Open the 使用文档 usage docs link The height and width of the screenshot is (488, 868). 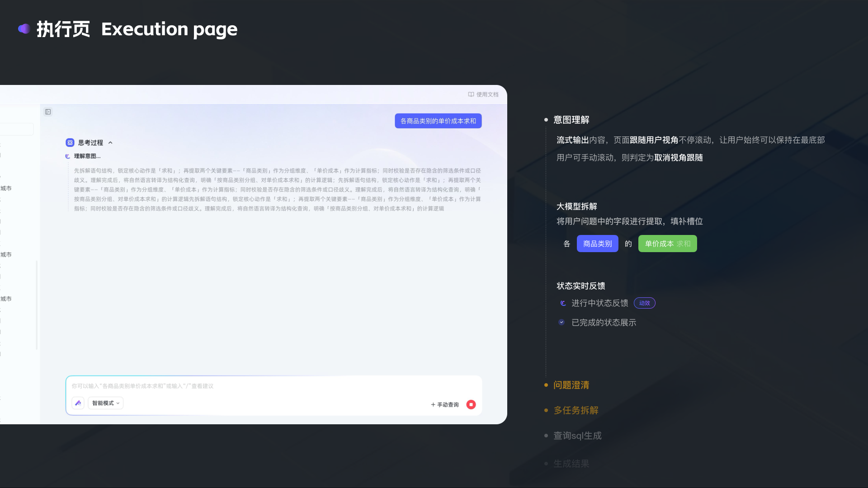click(483, 94)
